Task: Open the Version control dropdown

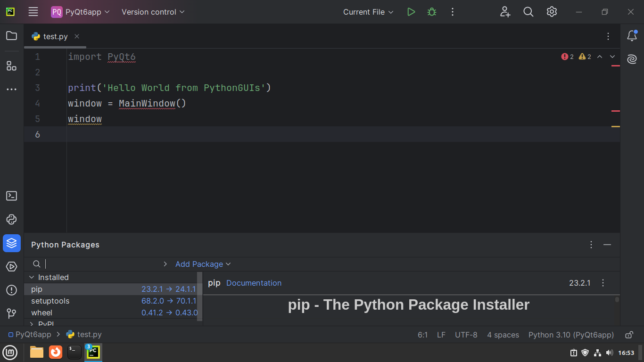Action: click(x=153, y=12)
